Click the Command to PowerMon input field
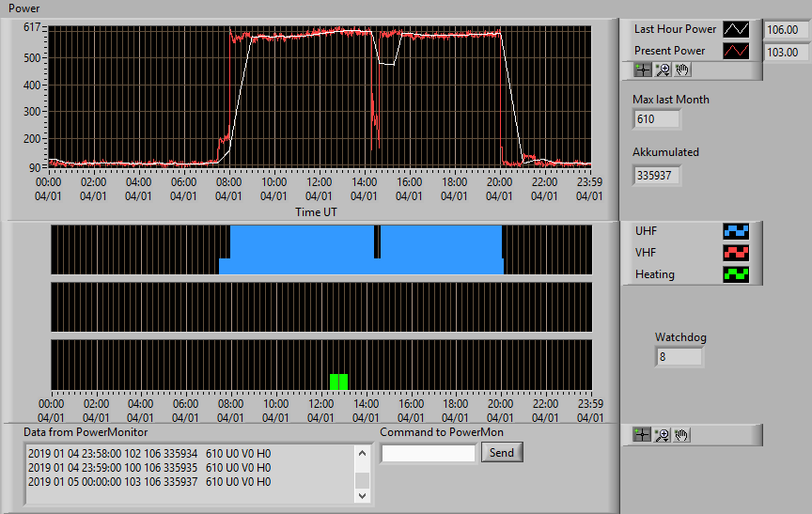This screenshot has height=514, width=812. point(429,454)
